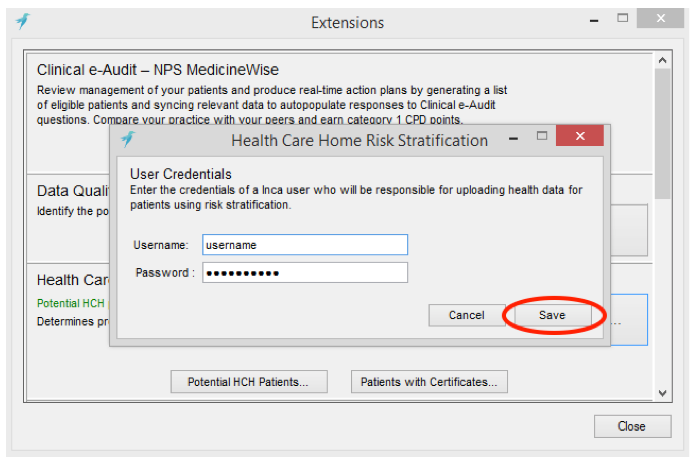
Task: Minimize the Extensions window
Action: click(594, 21)
